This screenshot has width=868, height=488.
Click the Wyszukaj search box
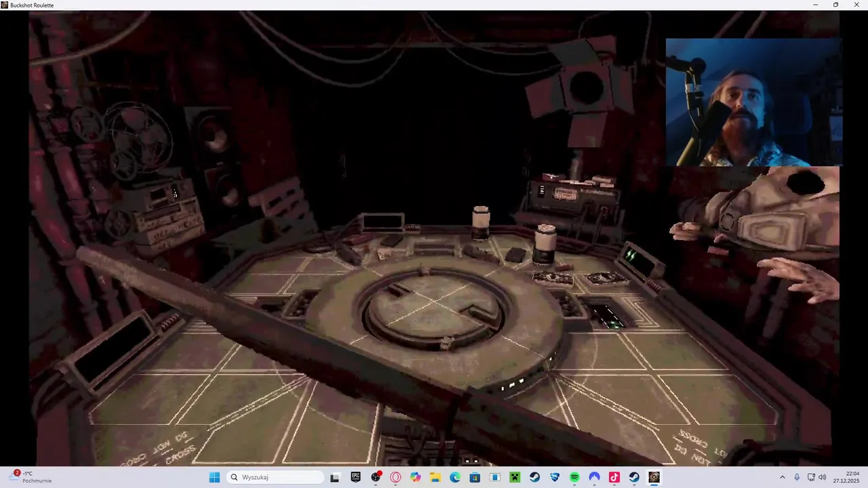point(275,477)
